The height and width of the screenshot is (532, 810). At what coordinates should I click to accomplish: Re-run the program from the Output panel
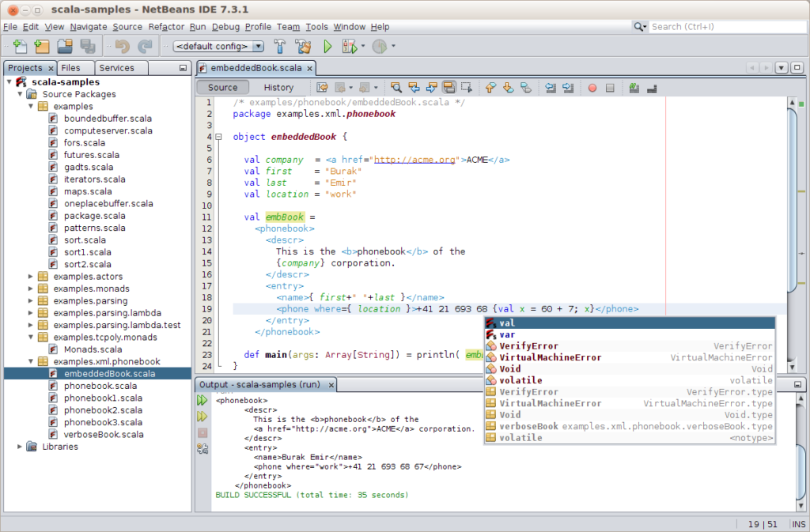click(x=202, y=399)
